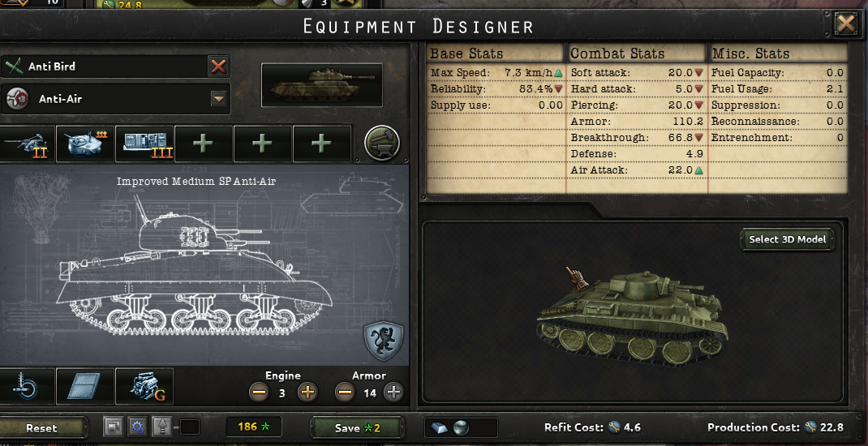Clear the Anti Bird design name

pyautogui.click(x=219, y=66)
